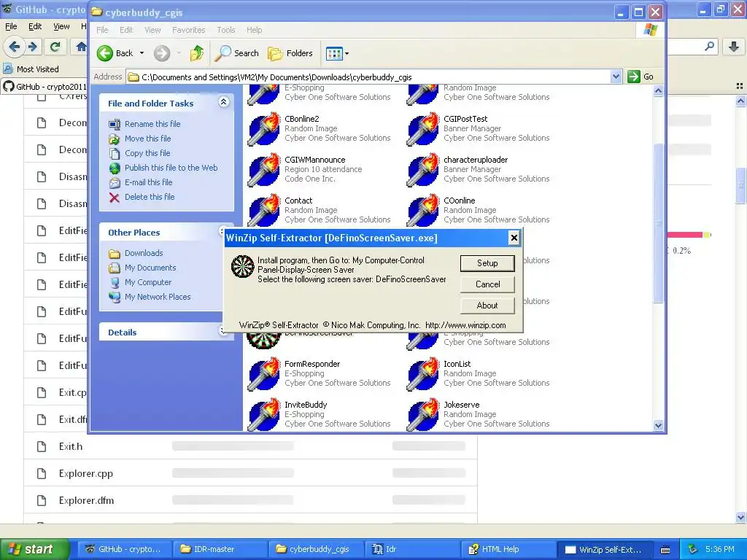Viewport: 747px width, 560px height.
Task: Click the browser reload button
Action: pyautogui.click(x=55, y=47)
